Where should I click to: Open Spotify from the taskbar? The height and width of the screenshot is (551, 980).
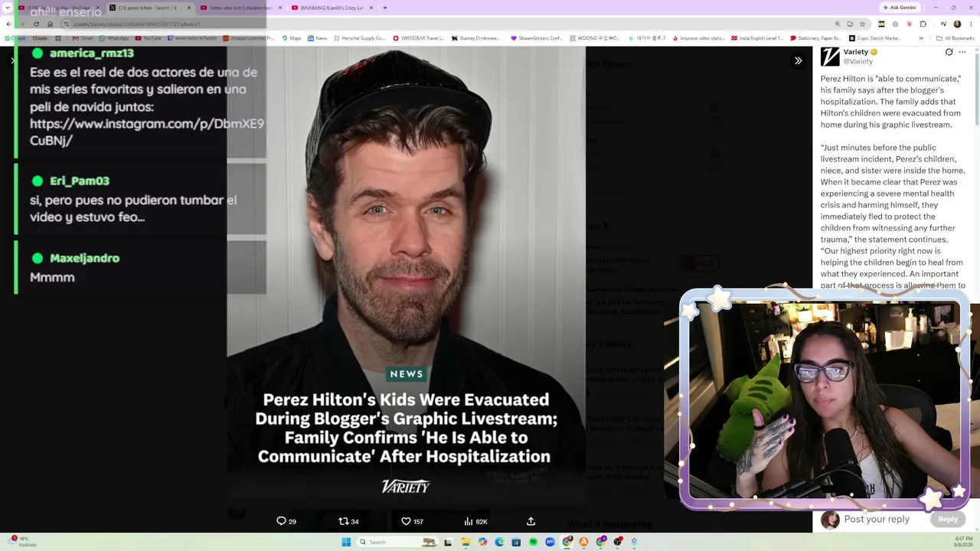(x=533, y=542)
